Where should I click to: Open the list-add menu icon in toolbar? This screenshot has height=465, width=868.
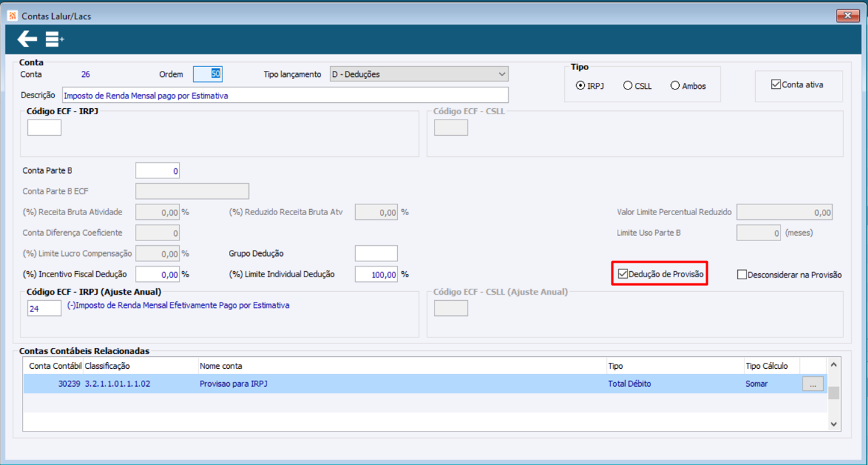click(55, 40)
